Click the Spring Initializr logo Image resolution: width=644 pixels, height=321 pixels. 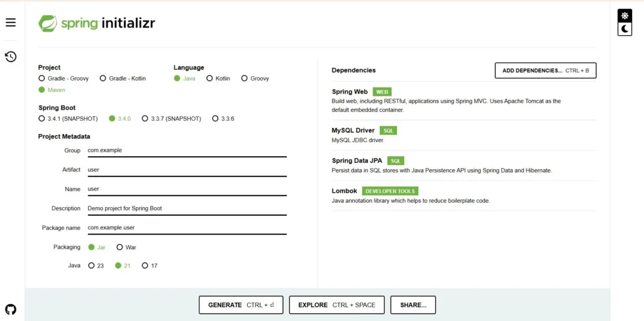(97, 23)
